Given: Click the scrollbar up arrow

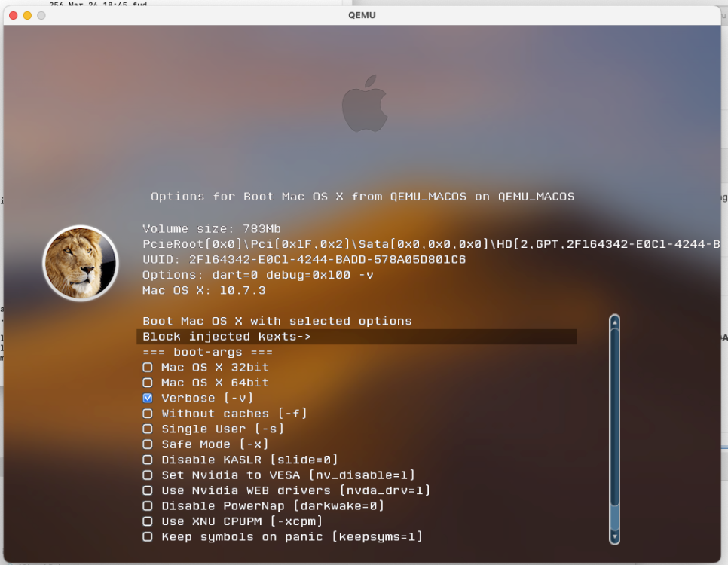Looking at the screenshot, I should (615, 322).
